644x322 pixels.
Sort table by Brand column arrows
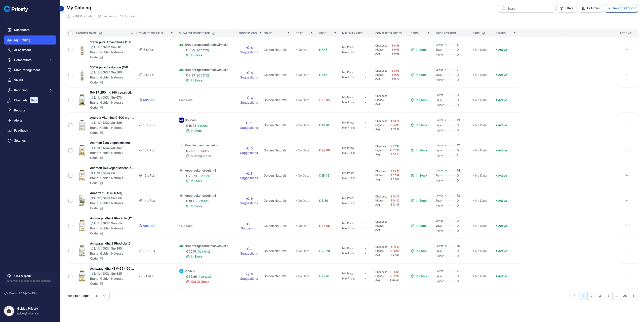[289, 33]
